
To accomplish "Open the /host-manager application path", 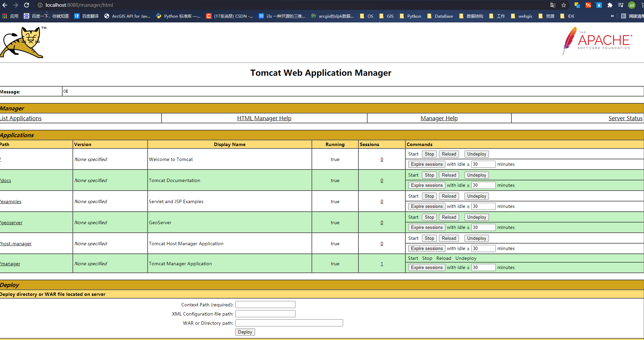I will pyautogui.click(x=16, y=244).
